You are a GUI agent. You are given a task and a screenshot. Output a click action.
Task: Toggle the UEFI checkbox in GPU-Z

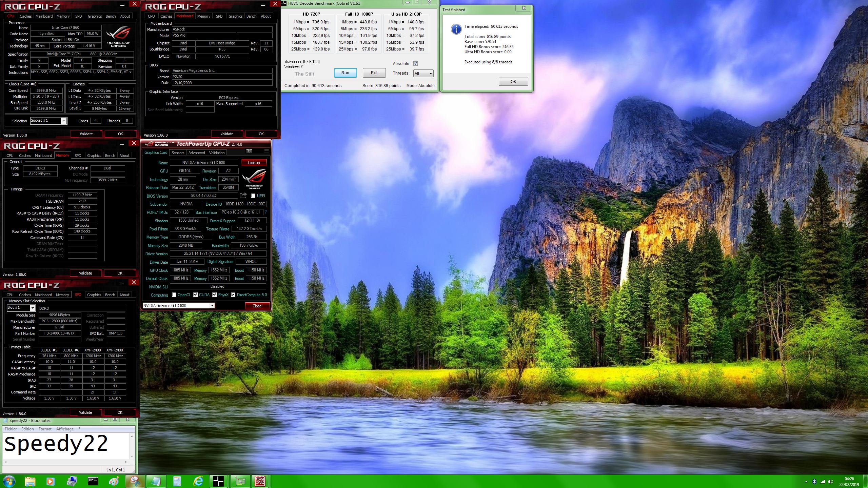tap(253, 196)
